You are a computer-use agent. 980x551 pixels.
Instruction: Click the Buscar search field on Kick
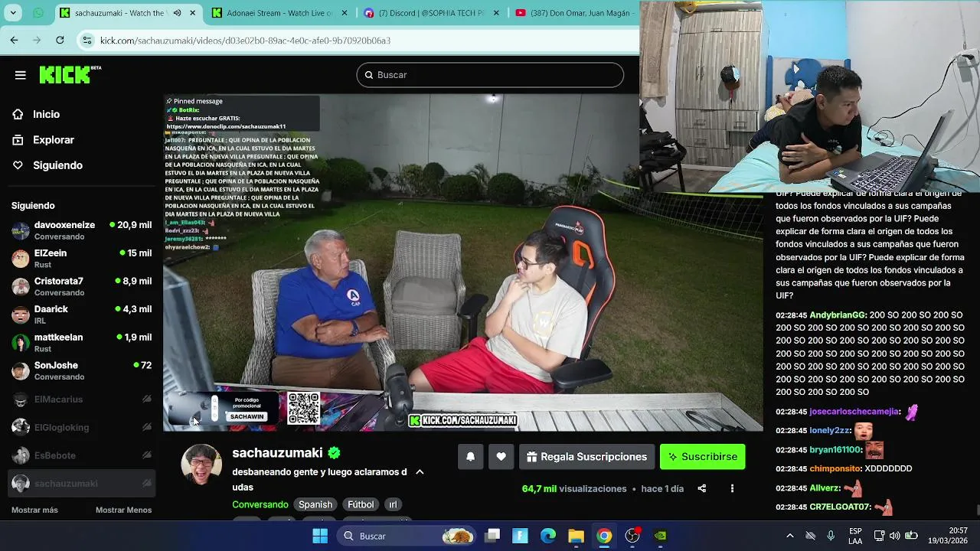490,75
